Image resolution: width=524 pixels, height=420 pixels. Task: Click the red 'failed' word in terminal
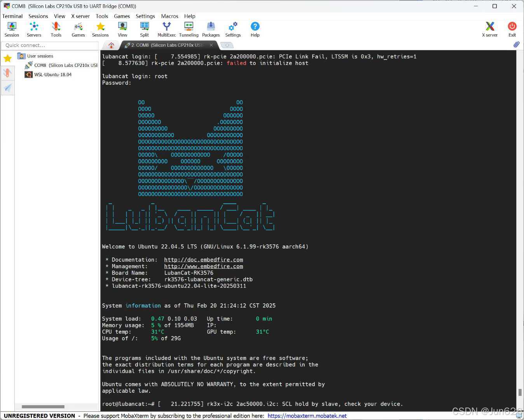[236, 63]
